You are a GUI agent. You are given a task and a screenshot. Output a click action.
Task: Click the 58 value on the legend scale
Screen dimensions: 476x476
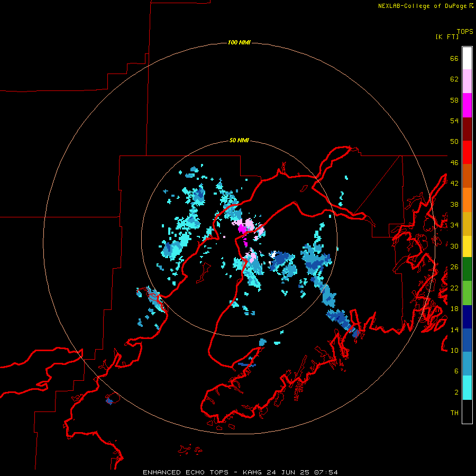[454, 100]
